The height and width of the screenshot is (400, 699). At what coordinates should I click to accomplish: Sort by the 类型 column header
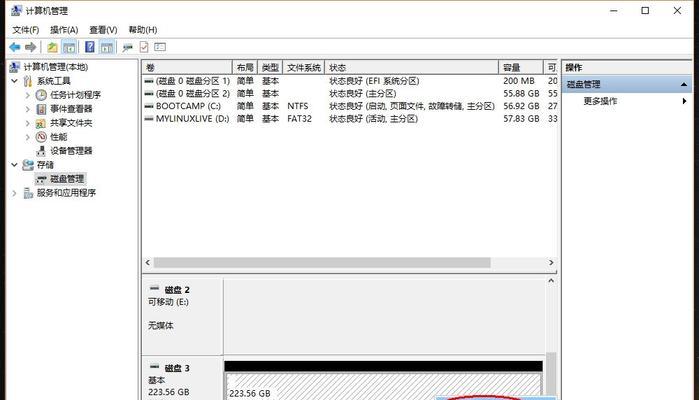point(270,67)
